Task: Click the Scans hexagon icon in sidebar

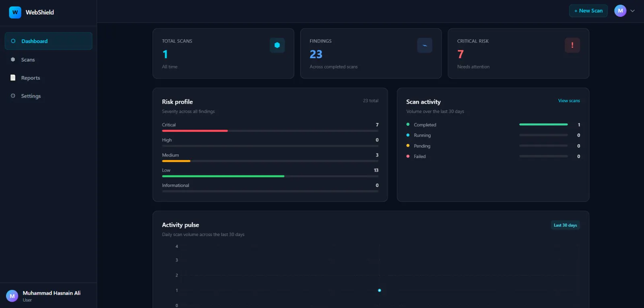Action: pyautogui.click(x=13, y=60)
